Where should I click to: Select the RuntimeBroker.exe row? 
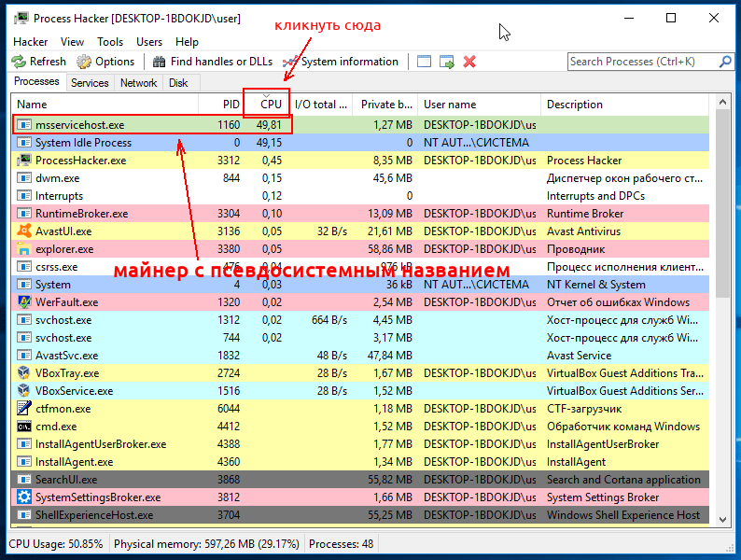tap(360, 214)
